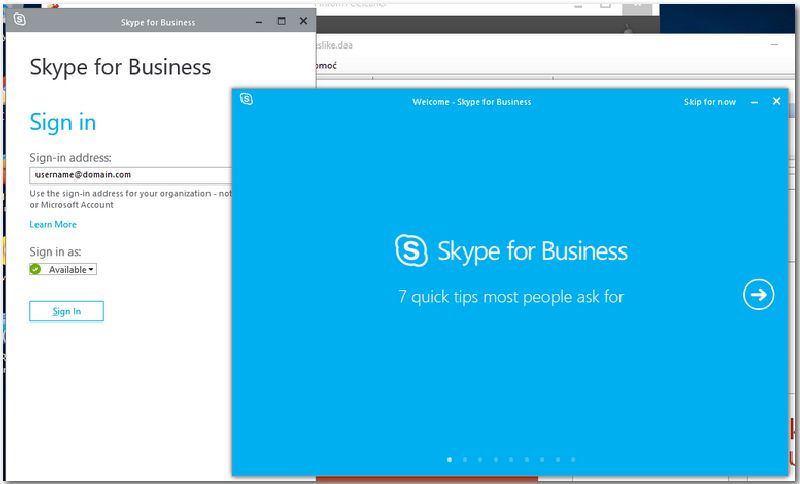Click the next arrow in Welcome window
Screen dimensions: 800x484
[x=758, y=294]
